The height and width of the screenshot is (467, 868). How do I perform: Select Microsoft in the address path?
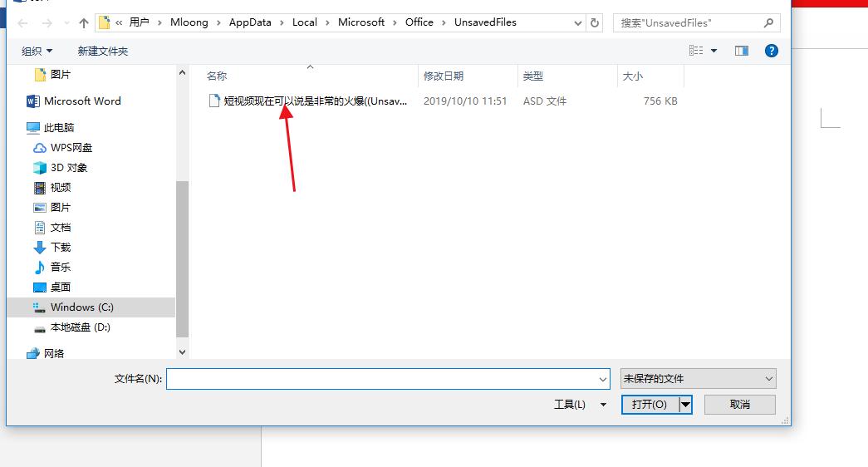[x=361, y=22]
